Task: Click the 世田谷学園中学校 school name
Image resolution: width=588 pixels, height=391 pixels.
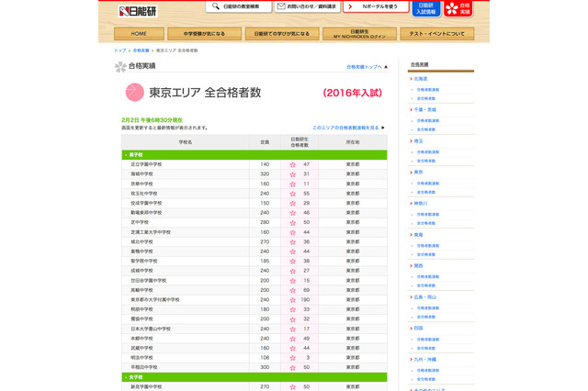Action: pyautogui.click(x=149, y=281)
